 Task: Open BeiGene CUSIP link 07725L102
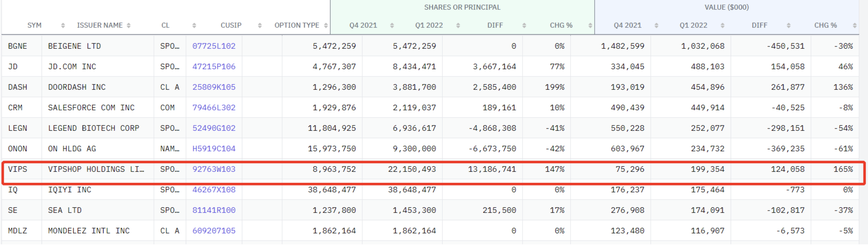click(214, 46)
